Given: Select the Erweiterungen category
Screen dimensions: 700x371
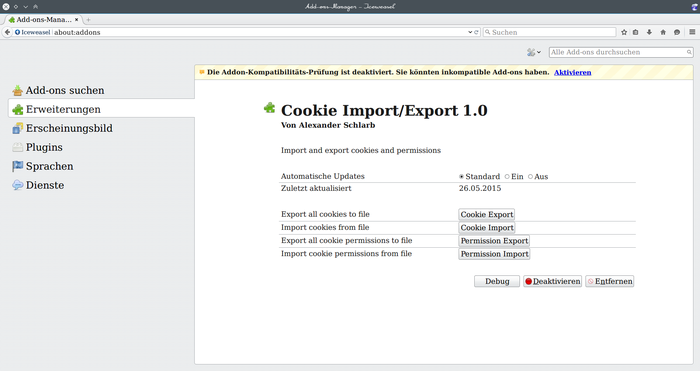Looking at the screenshot, I should click(101, 109).
